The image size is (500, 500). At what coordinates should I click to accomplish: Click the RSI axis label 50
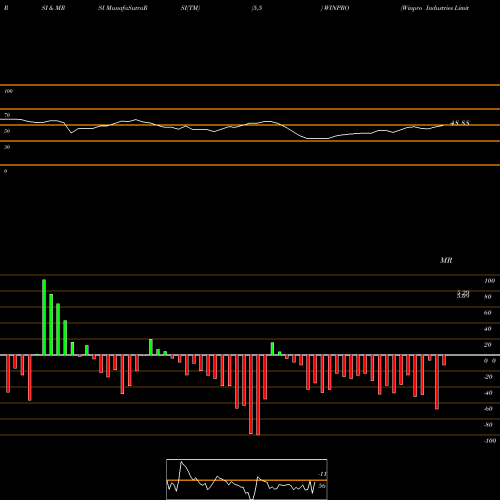pyautogui.click(x=7, y=131)
